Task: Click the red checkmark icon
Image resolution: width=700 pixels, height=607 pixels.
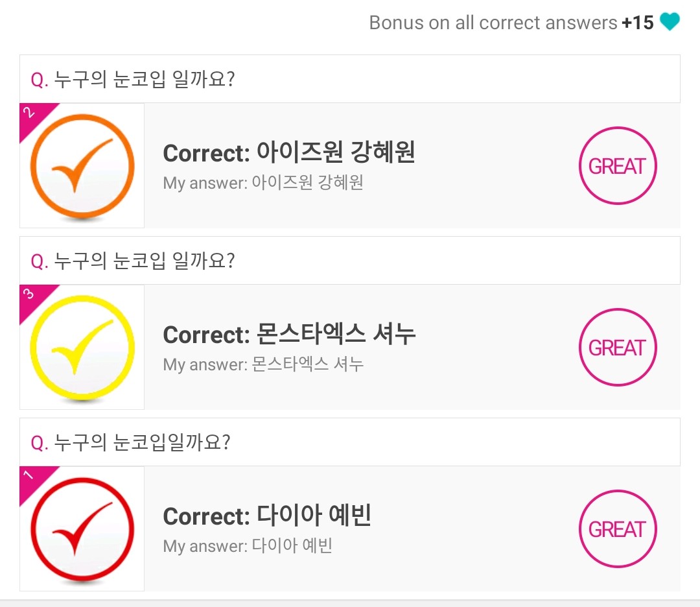Action: click(x=82, y=529)
